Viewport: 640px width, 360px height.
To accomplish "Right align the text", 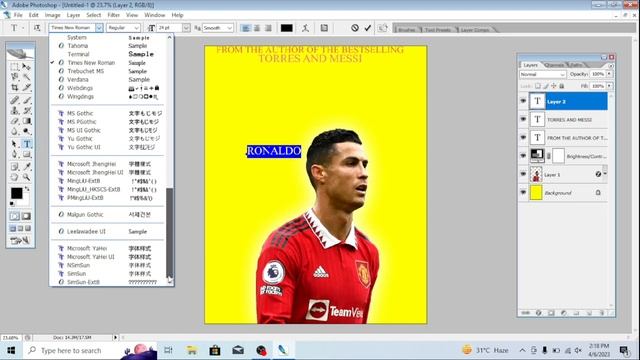I will [x=268, y=28].
